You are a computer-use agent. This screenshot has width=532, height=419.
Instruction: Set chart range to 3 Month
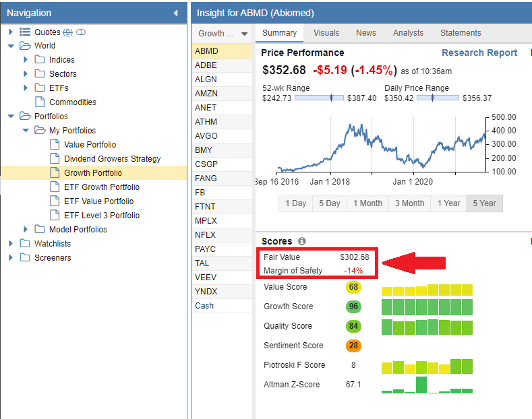(409, 203)
